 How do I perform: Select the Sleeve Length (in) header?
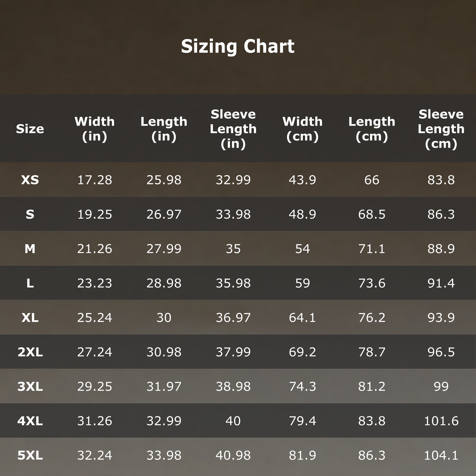[x=233, y=129]
